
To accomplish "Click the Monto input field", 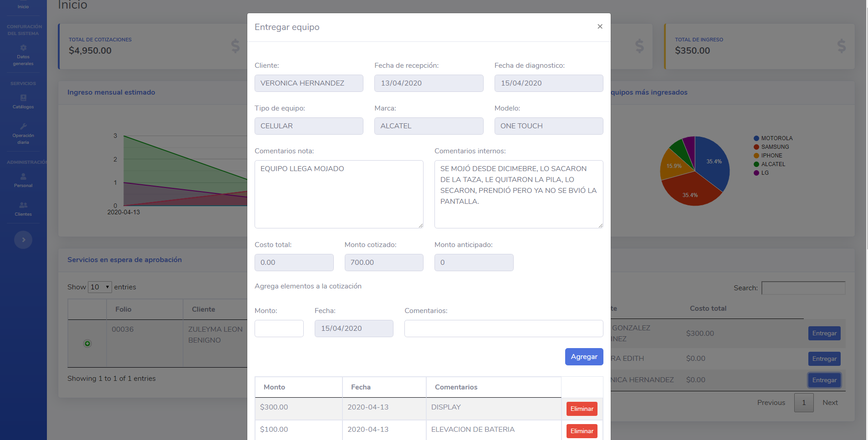I will pos(279,329).
